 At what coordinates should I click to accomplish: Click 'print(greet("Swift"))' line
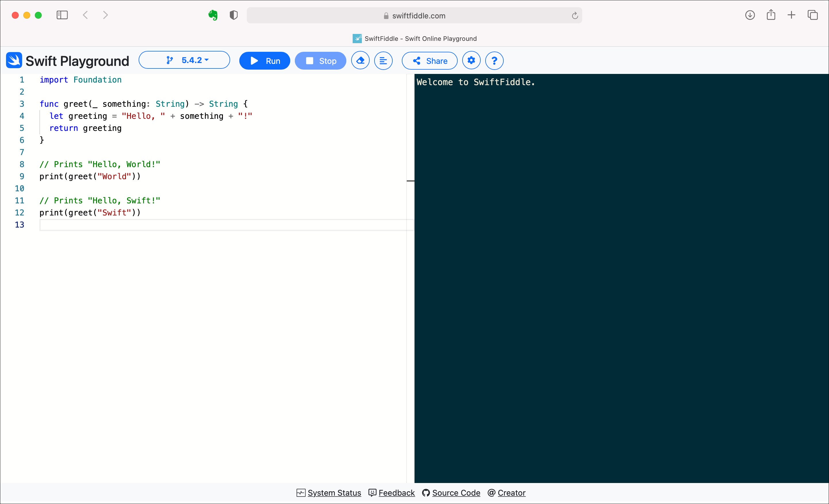[90, 213]
